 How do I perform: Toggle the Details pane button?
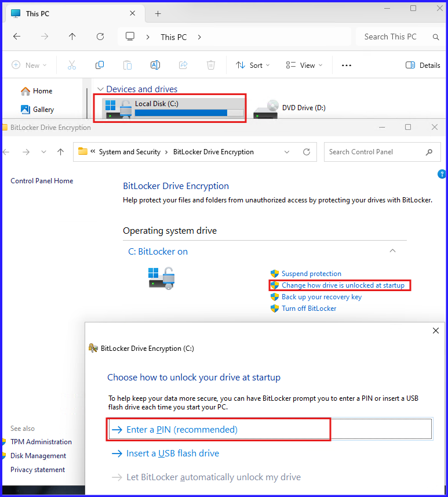click(423, 66)
